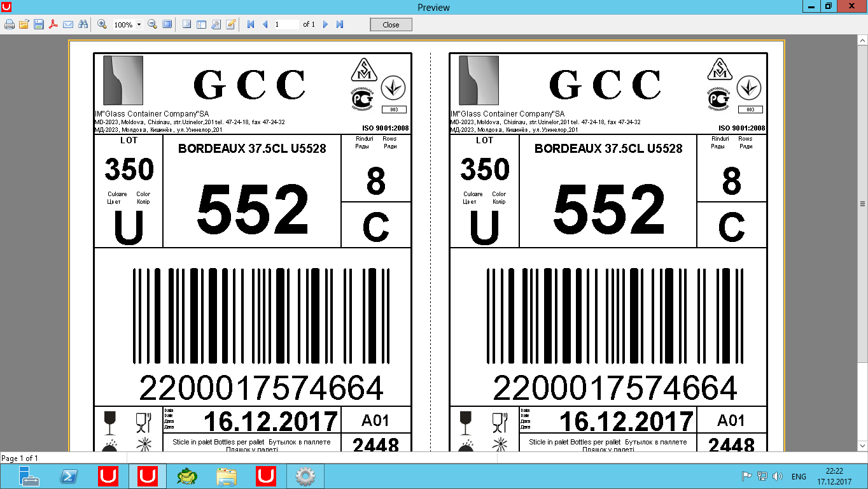Image resolution: width=868 pixels, height=489 pixels.
Task: Open the Action Center flag icon
Action: coord(748,476)
